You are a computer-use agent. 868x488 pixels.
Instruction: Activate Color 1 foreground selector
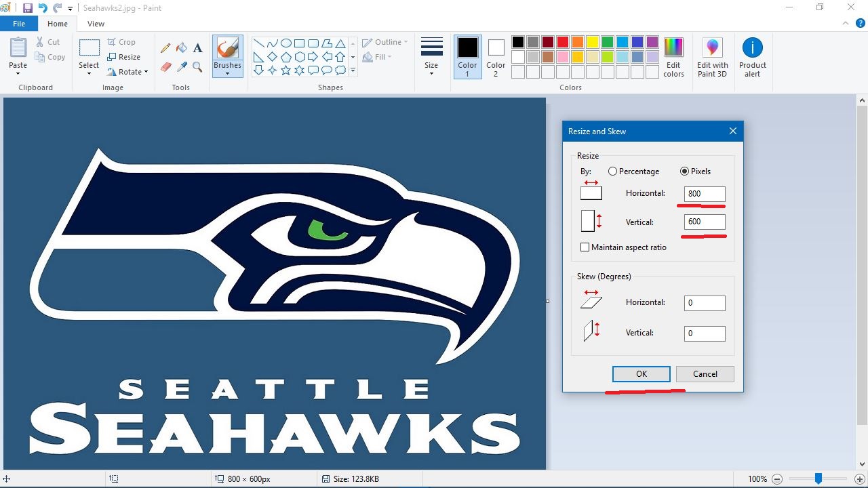pyautogui.click(x=467, y=57)
